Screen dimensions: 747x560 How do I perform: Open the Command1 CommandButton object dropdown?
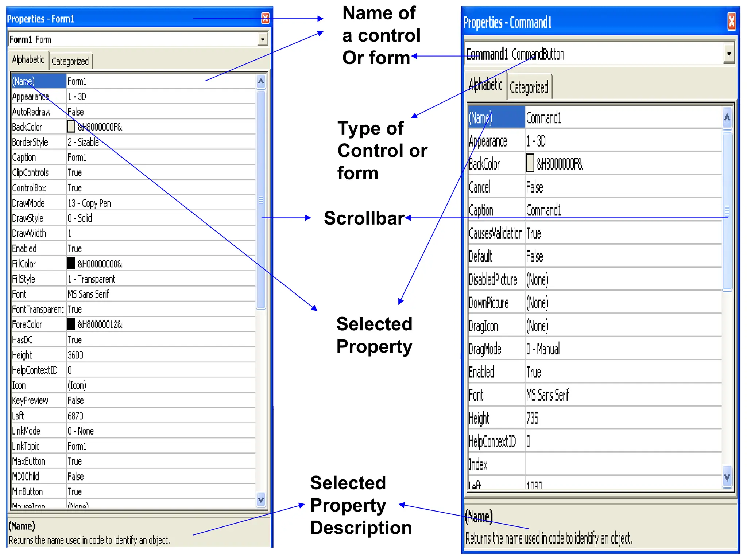tap(728, 54)
